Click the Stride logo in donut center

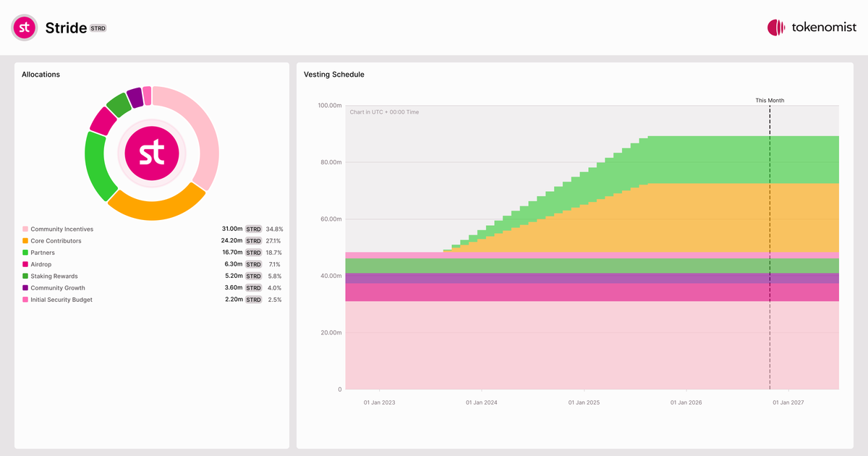coord(152,153)
